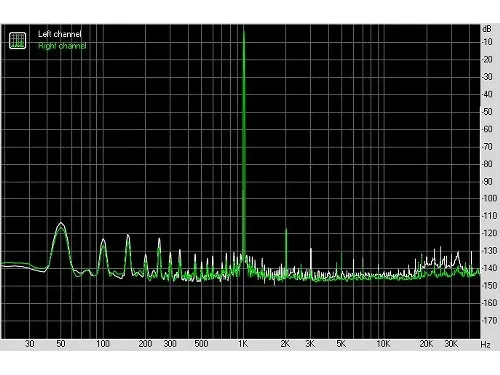Click the 100 Hz peak on curve
Image resolution: width=500 pixels, height=375 pixels.
click(103, 240)
